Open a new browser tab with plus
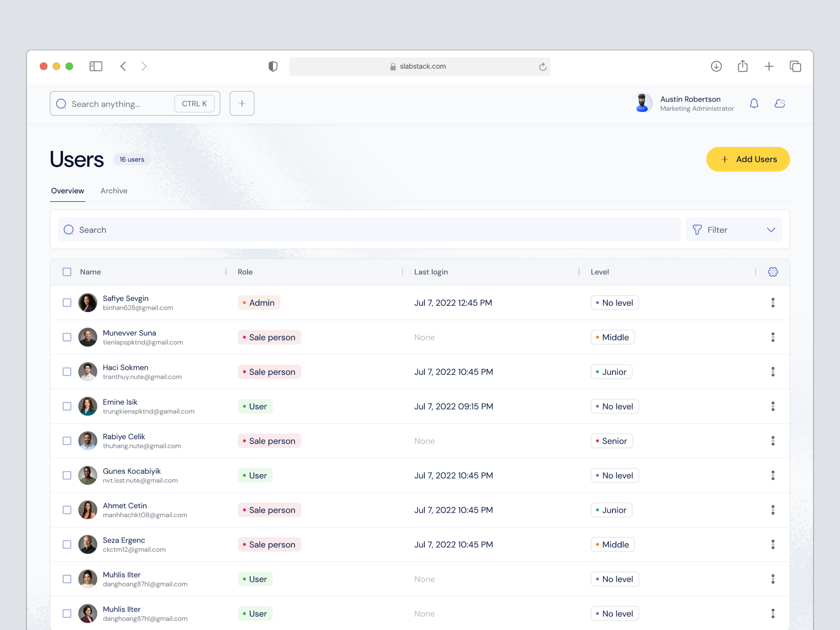The height and width of the screenshot is (630, 840). click(769, 66)
